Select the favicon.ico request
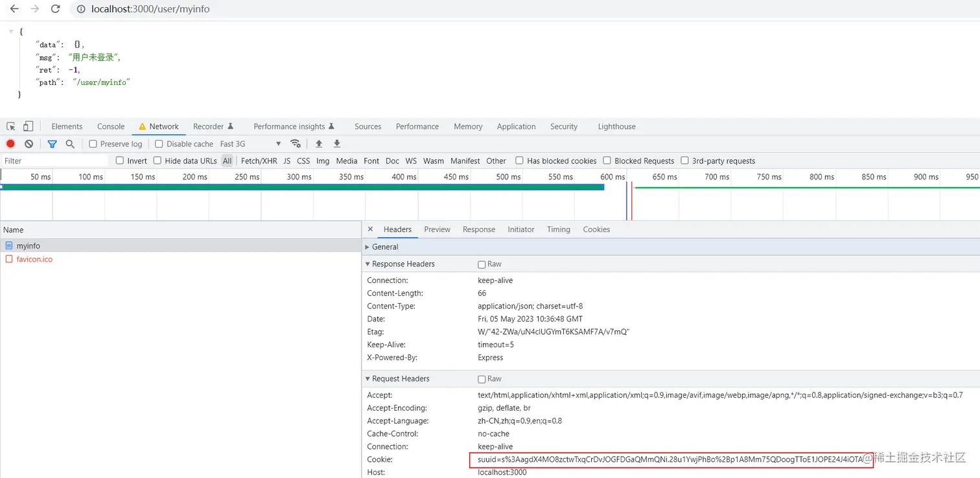 pyautogui.click(x=180, y=259)
